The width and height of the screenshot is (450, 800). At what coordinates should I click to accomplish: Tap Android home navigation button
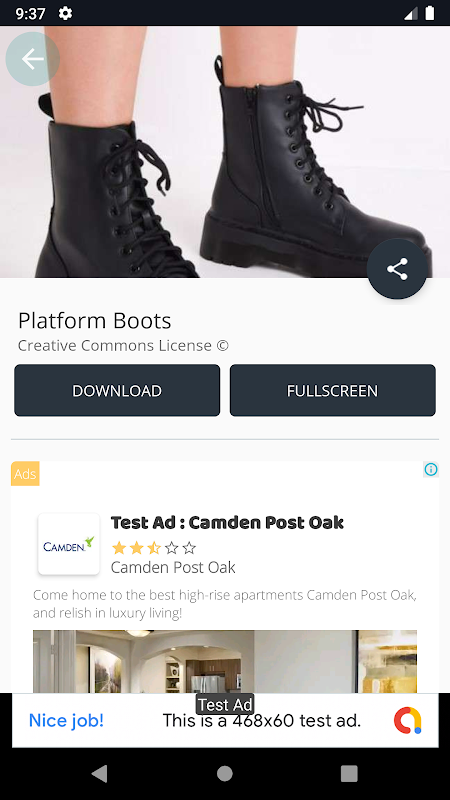pyautogui.click(x=224, y=773)
